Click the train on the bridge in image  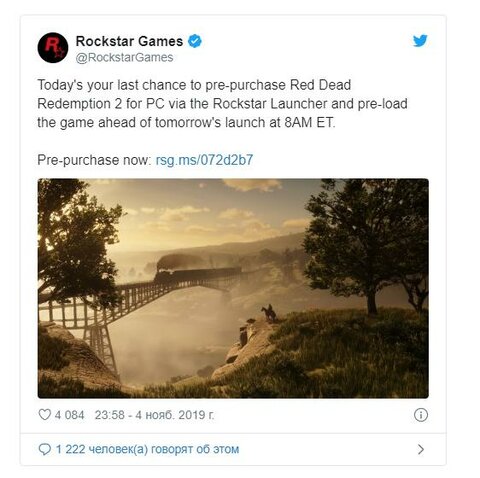pos(197,272)
